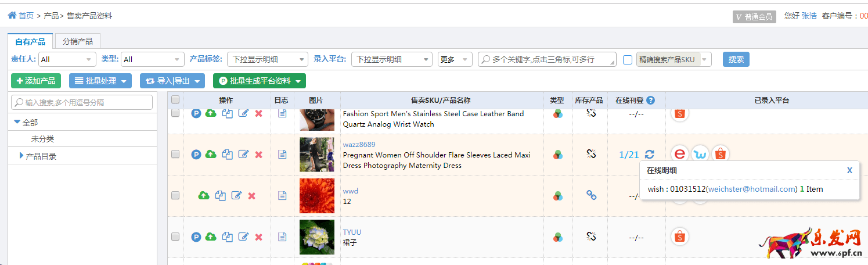Click the help question mark beside 在线刊登
The width and height of the screenshot is (868, 265).
tap(650, 101)
